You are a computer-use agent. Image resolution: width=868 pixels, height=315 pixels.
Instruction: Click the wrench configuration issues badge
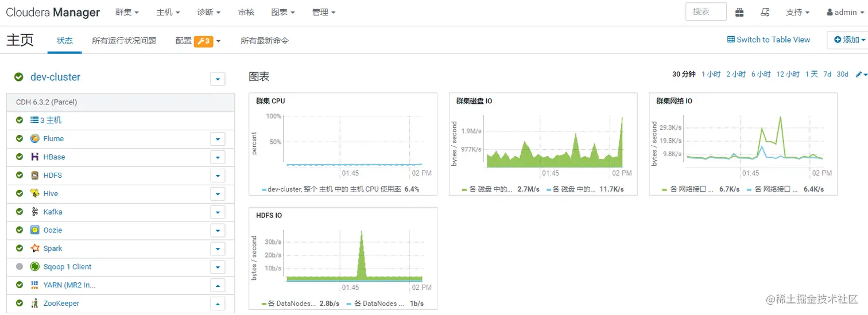point(204,41)
